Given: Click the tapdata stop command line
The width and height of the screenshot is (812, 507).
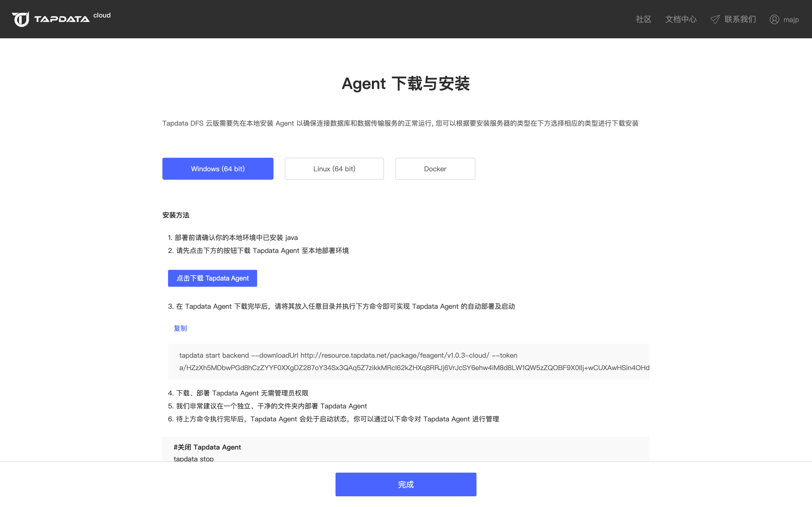Looking at the screenshot, I should tap(194, 458).
